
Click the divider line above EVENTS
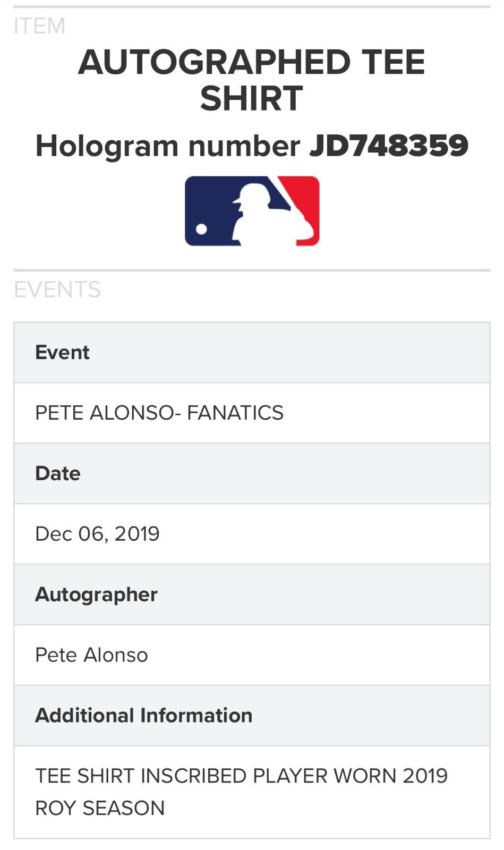tap(252, 270)
